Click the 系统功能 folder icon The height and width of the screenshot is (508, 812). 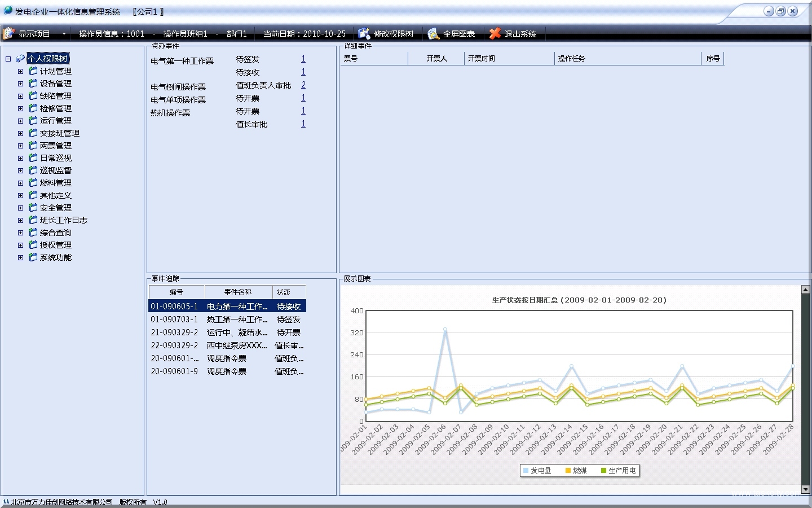point(33,257)
